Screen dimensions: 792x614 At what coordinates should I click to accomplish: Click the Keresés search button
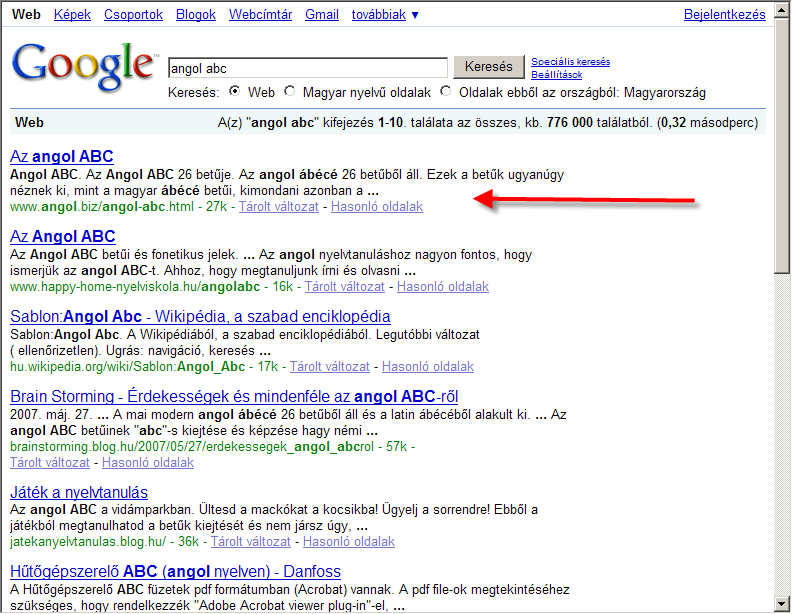pyautogui.click(x=488, y=67)
